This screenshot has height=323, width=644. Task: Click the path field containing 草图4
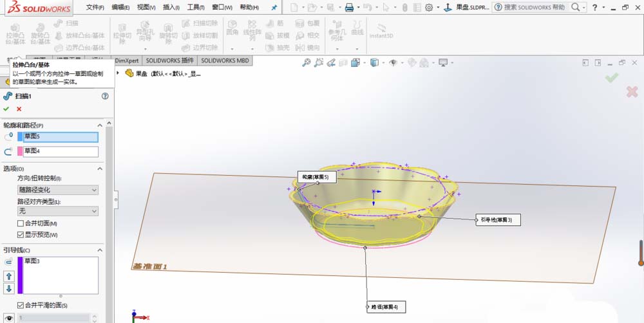[x=61, y=151]
